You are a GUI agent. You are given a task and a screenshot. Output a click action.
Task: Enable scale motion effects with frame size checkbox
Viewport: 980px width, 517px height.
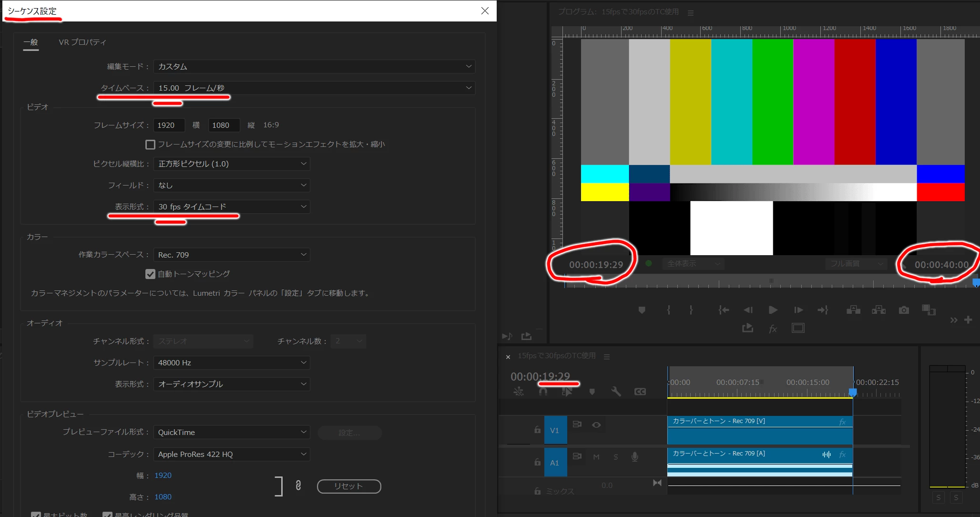coord(150,145)
